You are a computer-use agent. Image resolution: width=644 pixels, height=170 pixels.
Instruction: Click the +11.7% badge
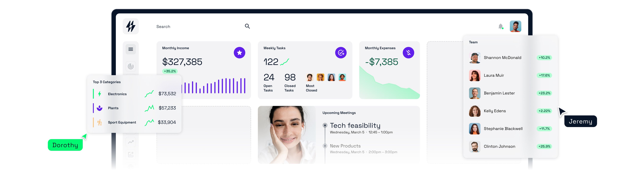click(544, 129)
